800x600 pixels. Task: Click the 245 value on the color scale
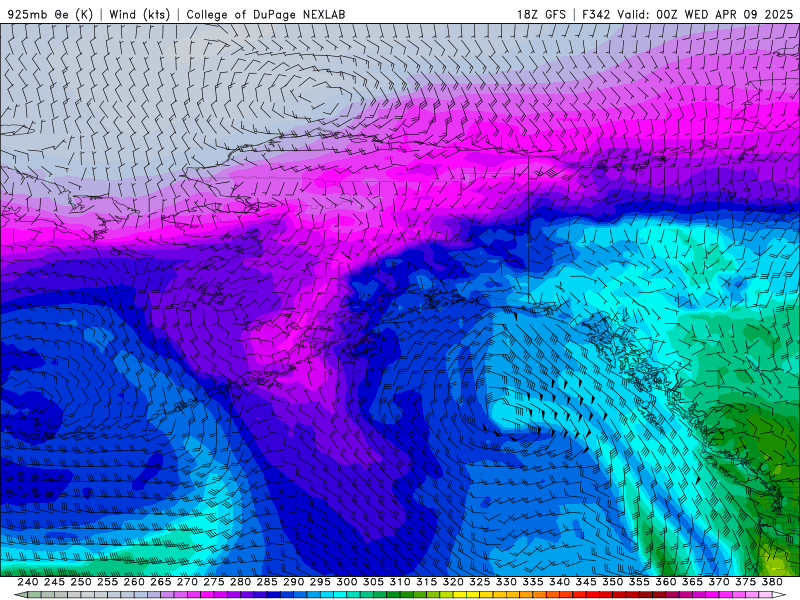[x=54, y=582]
